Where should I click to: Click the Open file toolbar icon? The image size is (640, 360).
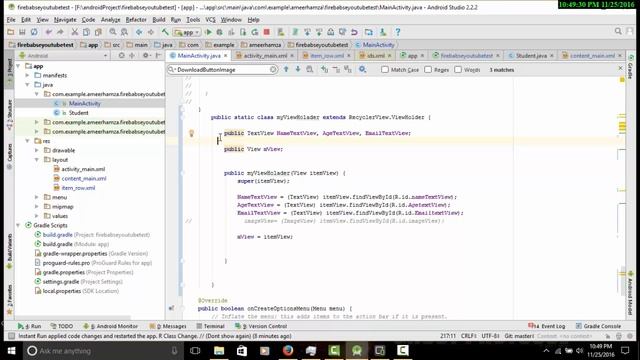pos(11,32)
